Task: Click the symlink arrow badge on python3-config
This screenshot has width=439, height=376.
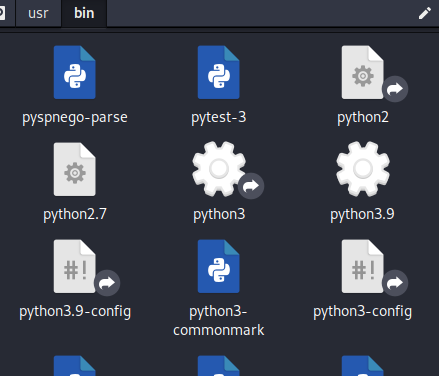Action: tap(395, 283)
